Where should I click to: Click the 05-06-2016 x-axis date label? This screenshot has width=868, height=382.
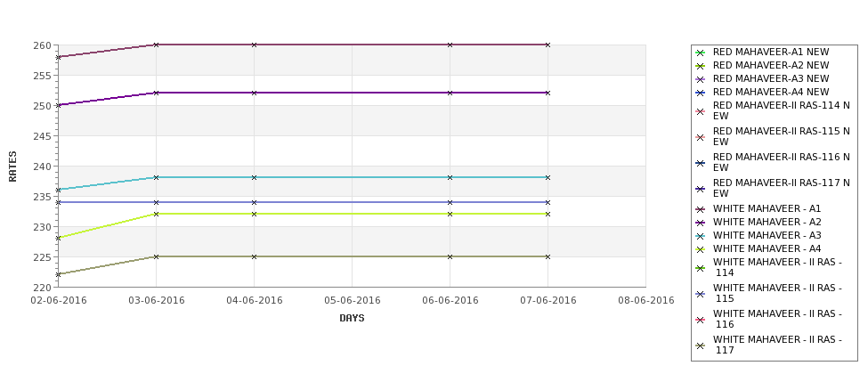coord(352,301)
